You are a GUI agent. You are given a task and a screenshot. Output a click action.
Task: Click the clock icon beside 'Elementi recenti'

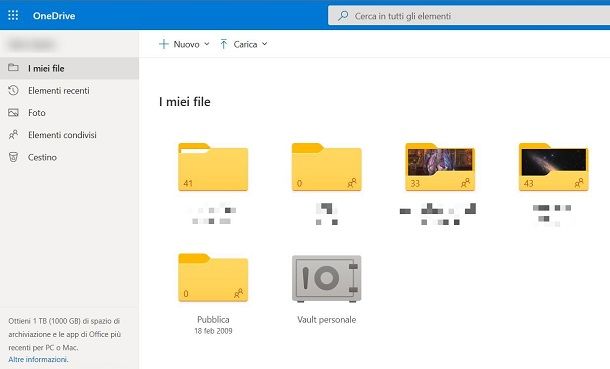coord(13,90)
